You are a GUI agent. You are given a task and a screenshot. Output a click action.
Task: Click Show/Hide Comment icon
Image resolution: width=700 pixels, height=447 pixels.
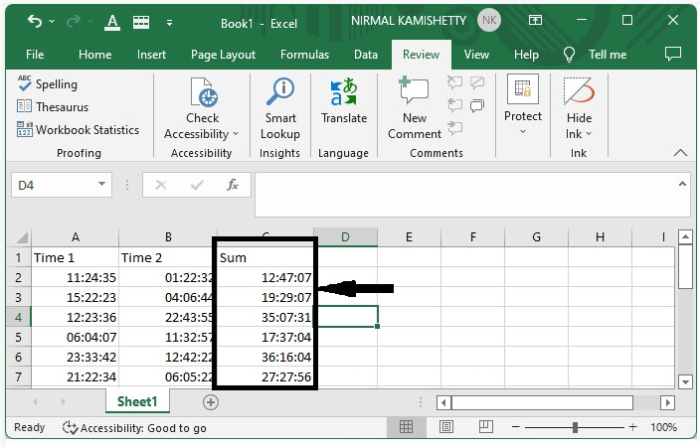(x=477, y=82)
